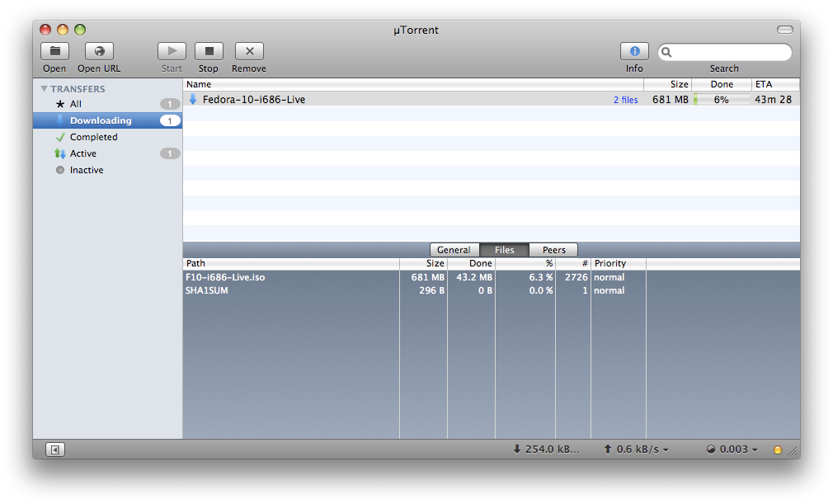Viewport: 833px width, 504px height.
Task: Click the window resize grip handle
Action: click(x=793, y=451)
